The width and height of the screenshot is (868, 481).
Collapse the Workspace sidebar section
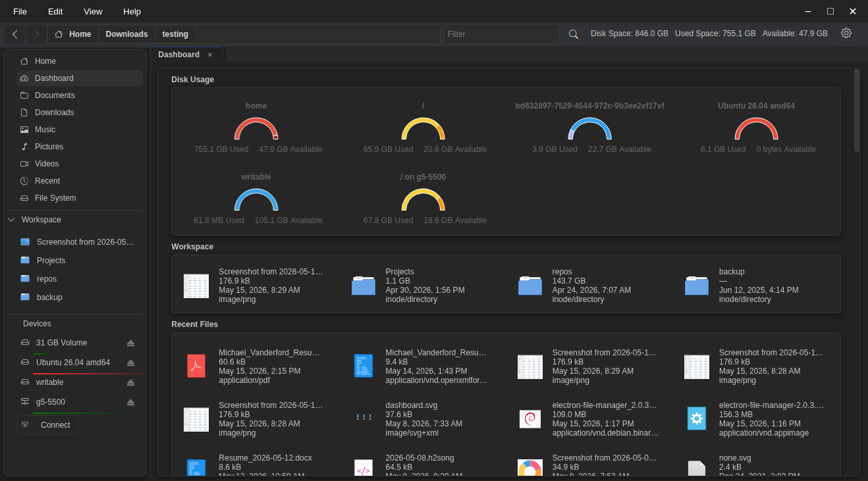(x=11, y=220)
